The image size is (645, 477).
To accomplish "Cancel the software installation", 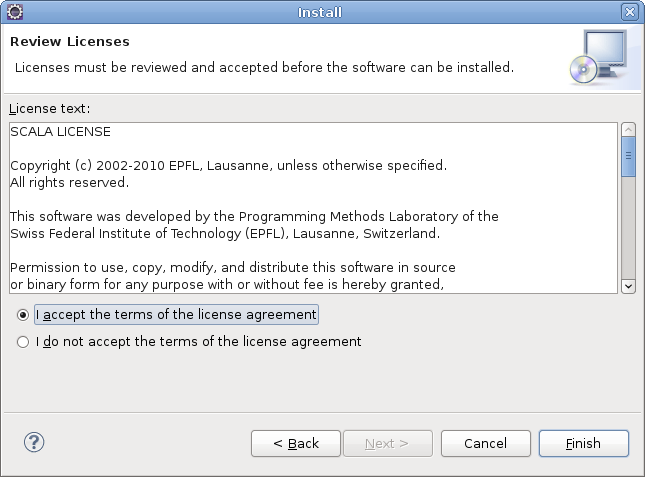I will pos(486,443).
